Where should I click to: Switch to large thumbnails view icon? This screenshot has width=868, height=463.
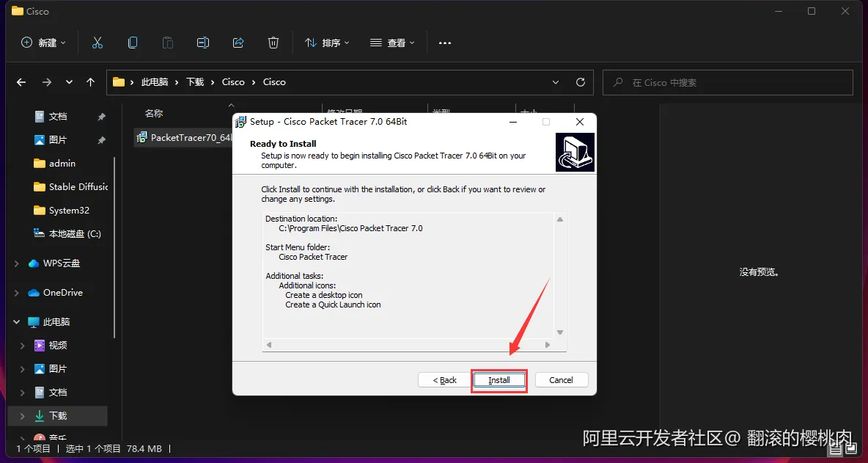[850, 450]
